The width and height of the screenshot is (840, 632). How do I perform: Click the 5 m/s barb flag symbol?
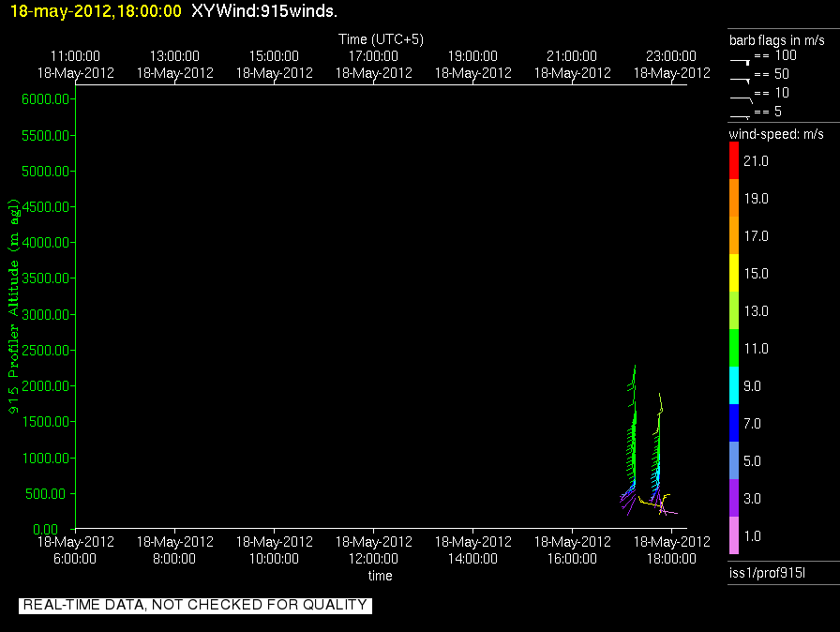(x=740, y=116)
